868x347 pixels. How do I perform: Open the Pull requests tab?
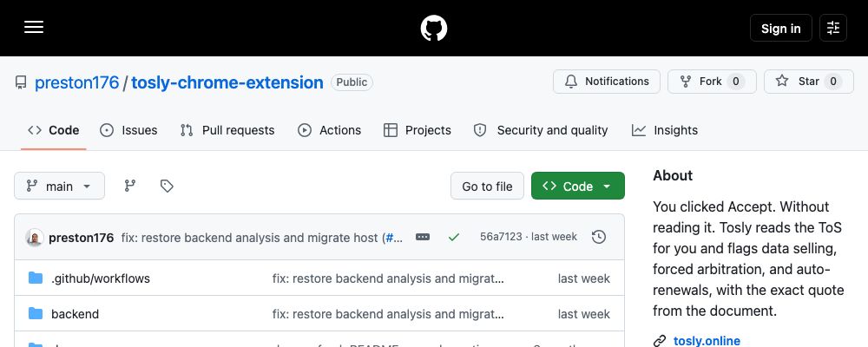[x=227, y=131]
